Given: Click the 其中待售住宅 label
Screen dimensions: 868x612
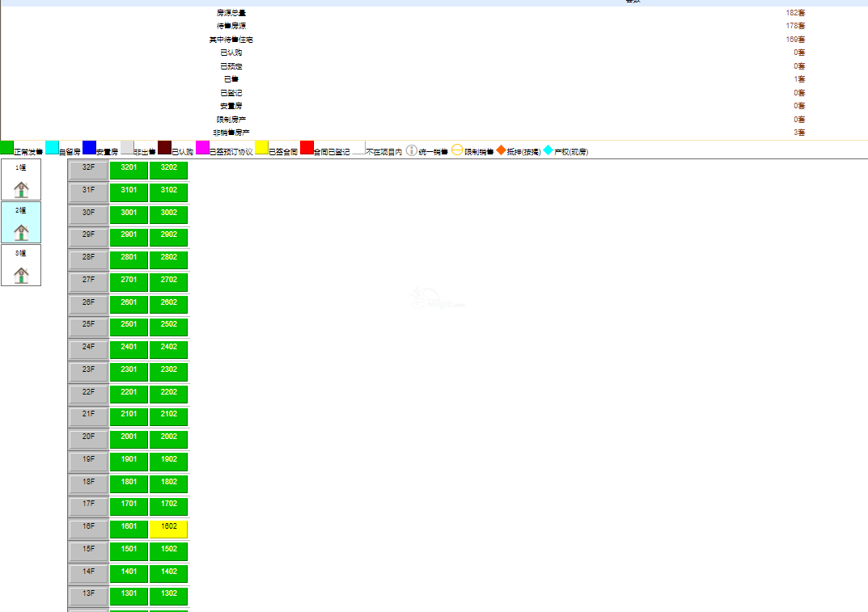Looking at the screenshot, I should tap(231, 40).
